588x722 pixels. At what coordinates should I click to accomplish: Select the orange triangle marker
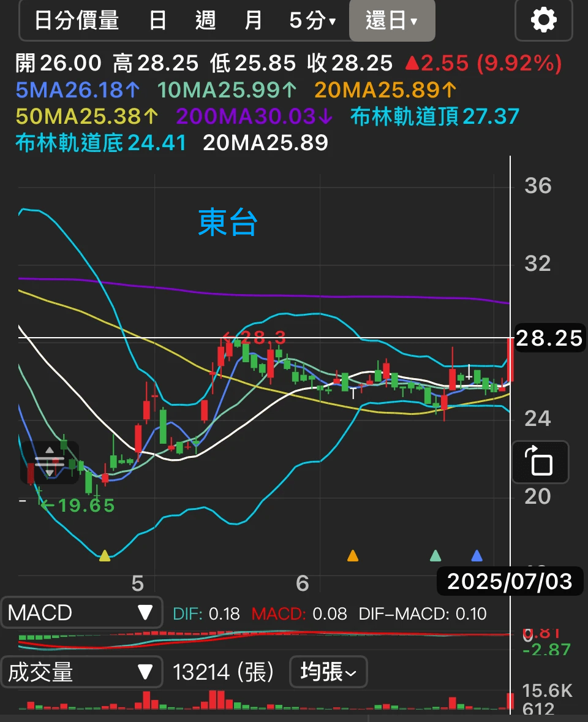[x=352, y=556]
